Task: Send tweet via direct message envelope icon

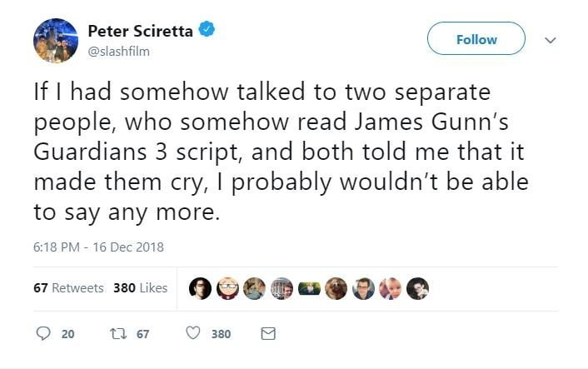Action: tap(268, 334)
